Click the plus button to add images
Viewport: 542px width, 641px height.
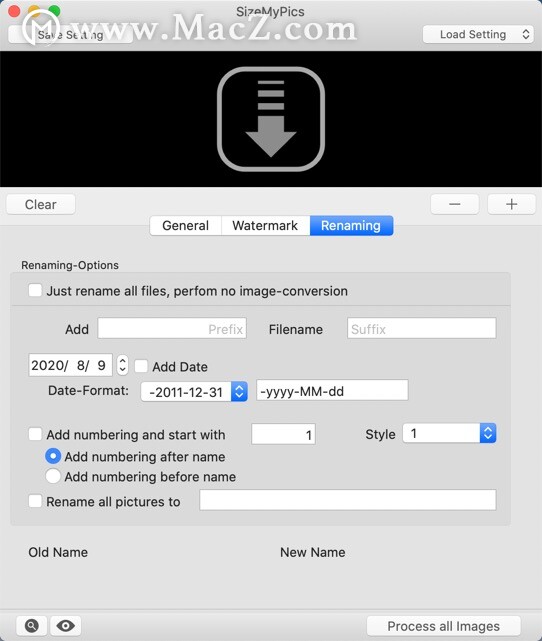coord(511,204)
